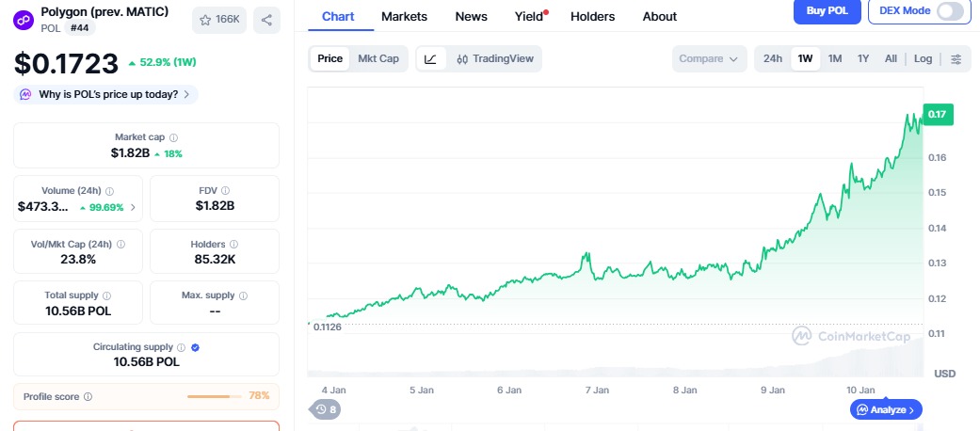Click the Analyze button
This screenshot has width=980, height=431.
point(886,409)
